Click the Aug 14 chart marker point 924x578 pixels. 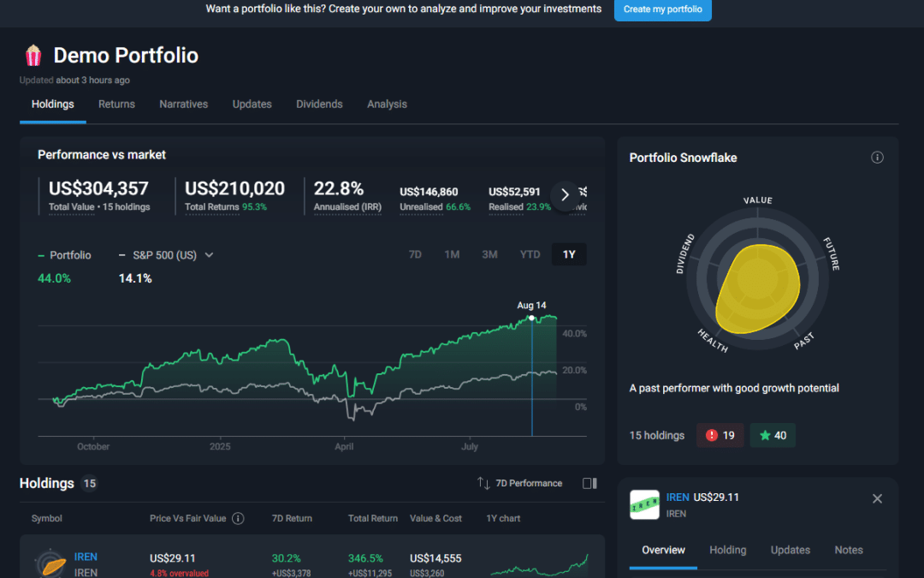(531, 318)
